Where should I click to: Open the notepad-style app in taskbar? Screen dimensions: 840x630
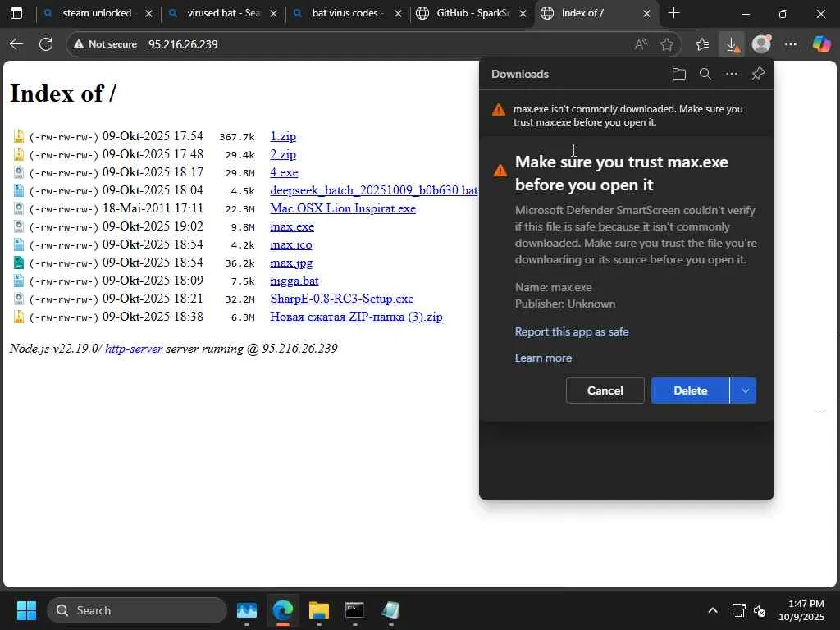[390, 610]
